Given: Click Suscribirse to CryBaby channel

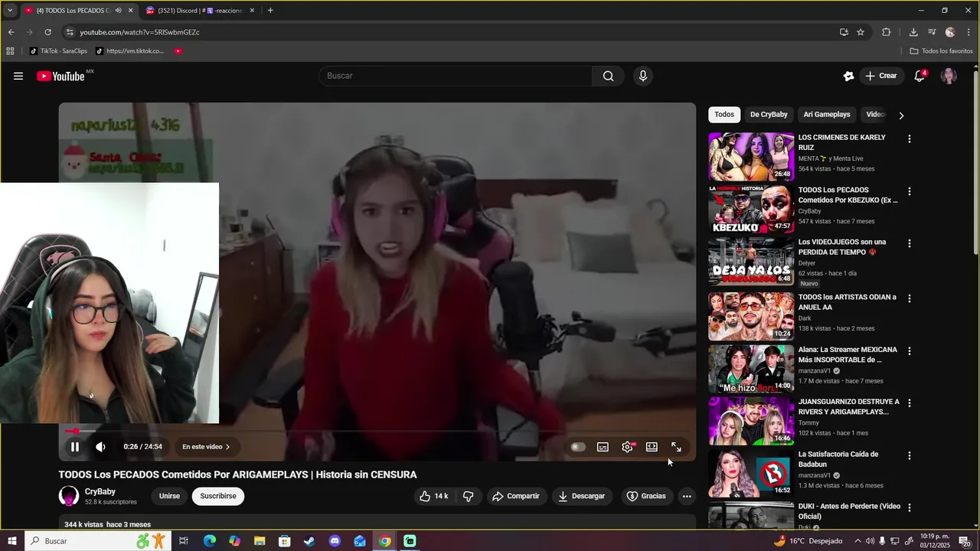Looking at the screenshot, I should 218,496.
